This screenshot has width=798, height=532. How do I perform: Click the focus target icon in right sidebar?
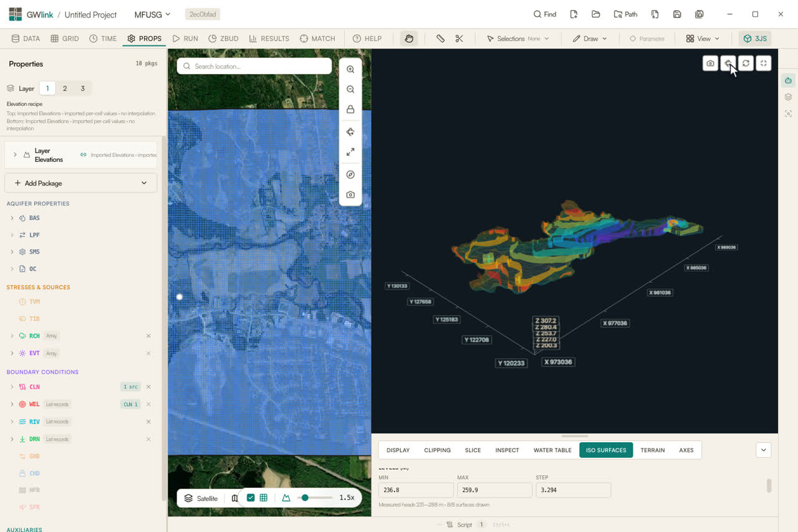point(788,113)
